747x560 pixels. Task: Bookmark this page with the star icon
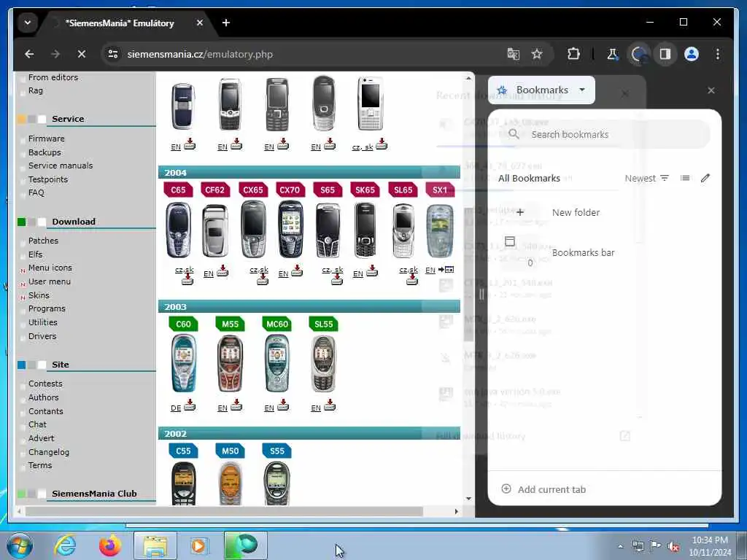click(x=537, y=54)
